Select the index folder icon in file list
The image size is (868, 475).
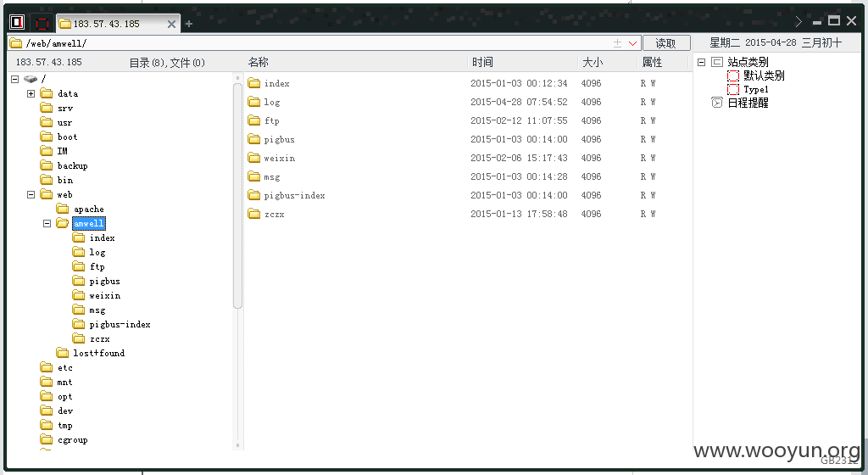pyautogui.click(x=254, y=83)
